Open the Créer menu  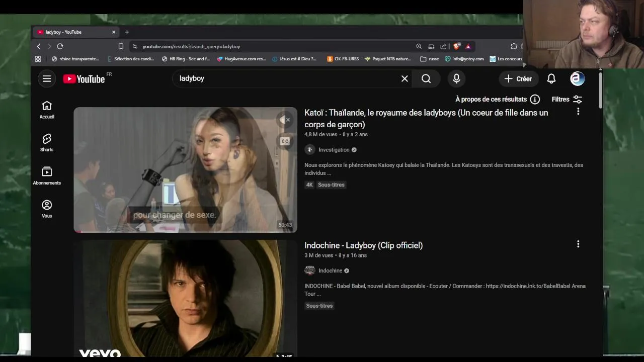point(518,78)
